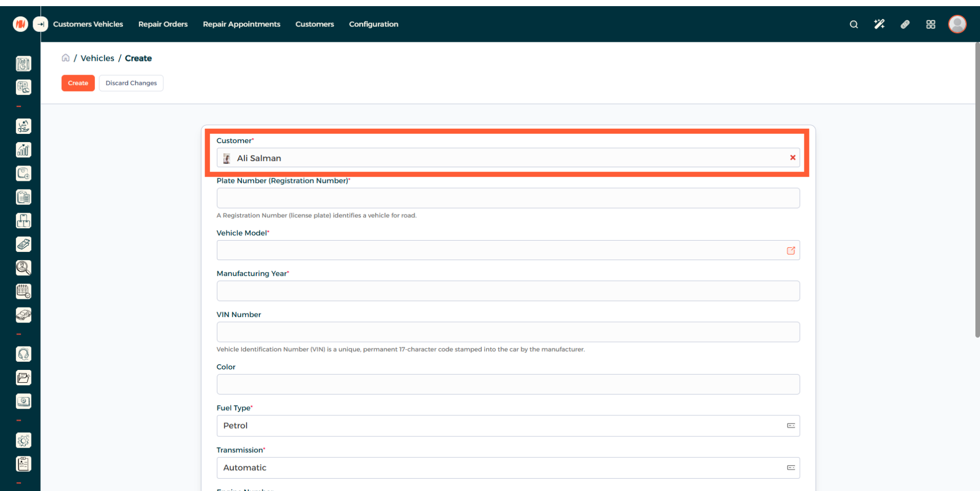Viewport: 980px width, 491px height.
Task: Click the chain link icon in header
Action: tap(905, 25)
